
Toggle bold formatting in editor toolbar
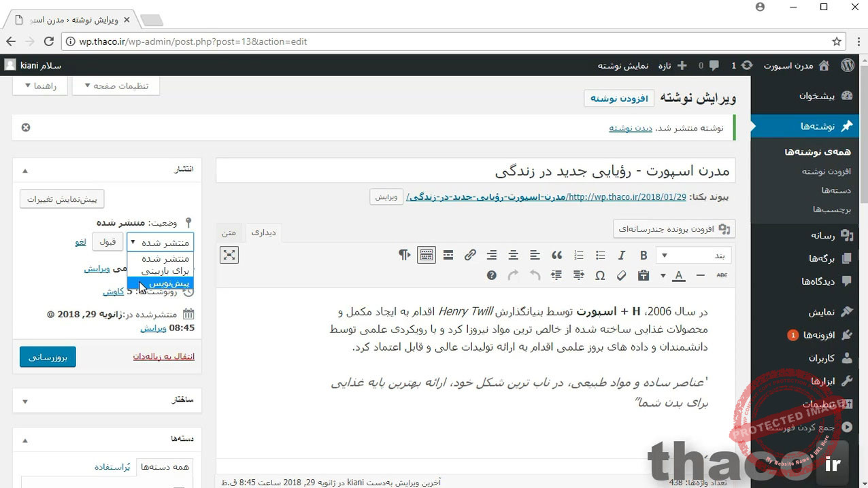pyautogui.click(x=644, y=256)
